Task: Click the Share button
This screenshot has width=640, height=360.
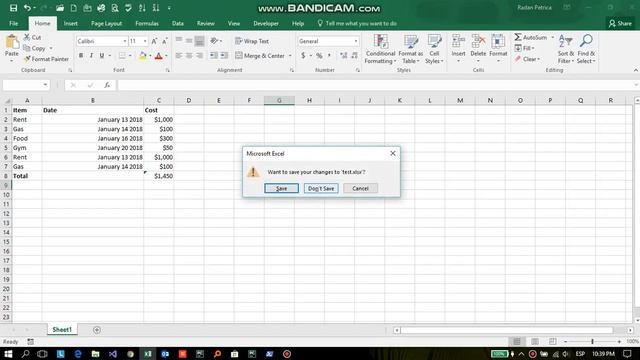Action: 620,24
